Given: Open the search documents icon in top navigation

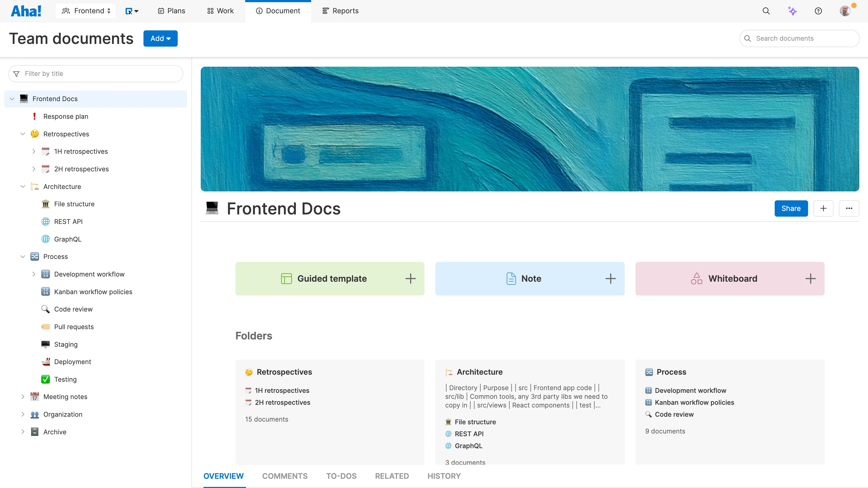Looking at the screenshot, I should [766, 11].
